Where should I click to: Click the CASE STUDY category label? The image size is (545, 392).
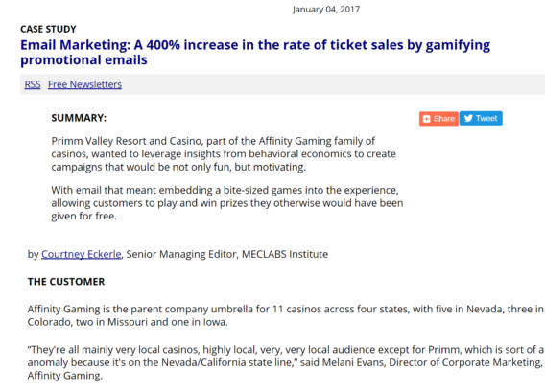(48, 29)
